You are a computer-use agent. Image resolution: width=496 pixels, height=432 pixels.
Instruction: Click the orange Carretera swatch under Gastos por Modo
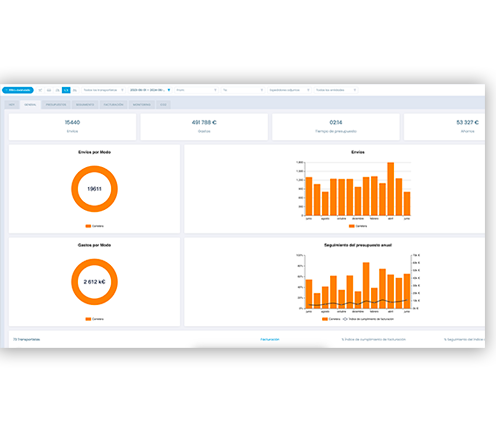88,319
